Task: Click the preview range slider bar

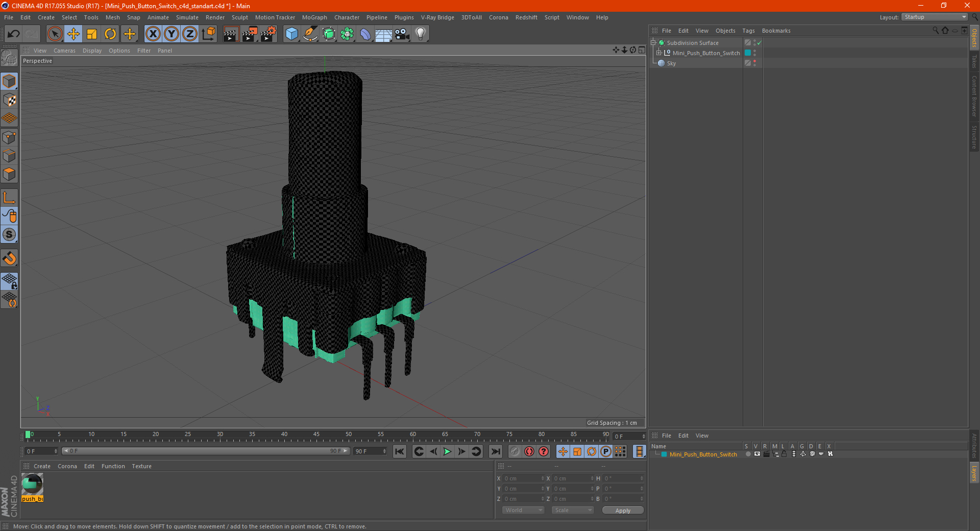Action: 205,451
